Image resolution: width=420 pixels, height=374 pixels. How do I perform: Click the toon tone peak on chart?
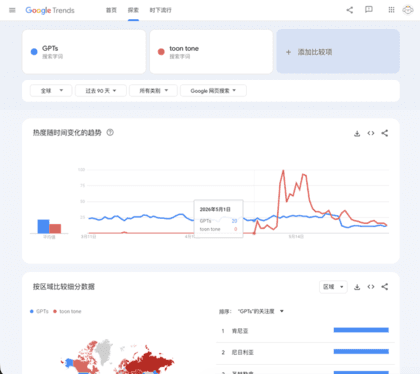(283, 171)
